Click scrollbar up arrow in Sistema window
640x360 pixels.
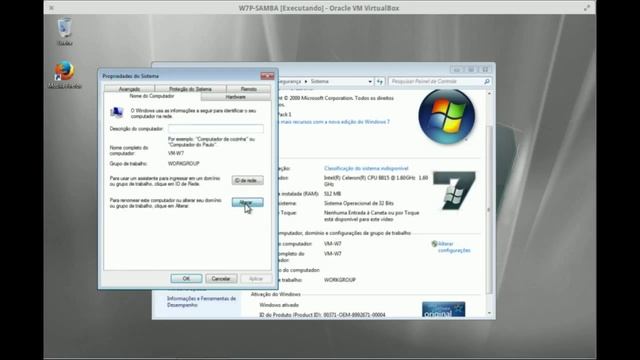489,93
